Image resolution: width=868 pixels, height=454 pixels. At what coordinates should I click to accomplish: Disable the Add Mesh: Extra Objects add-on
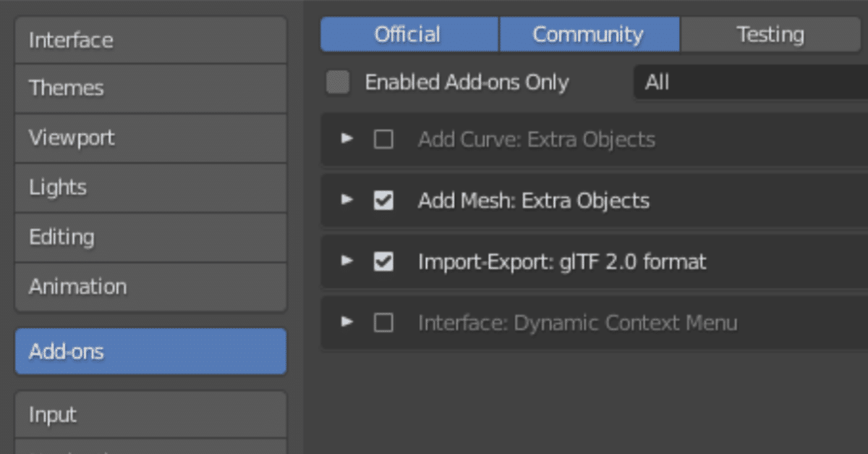[x=383, y=200]
